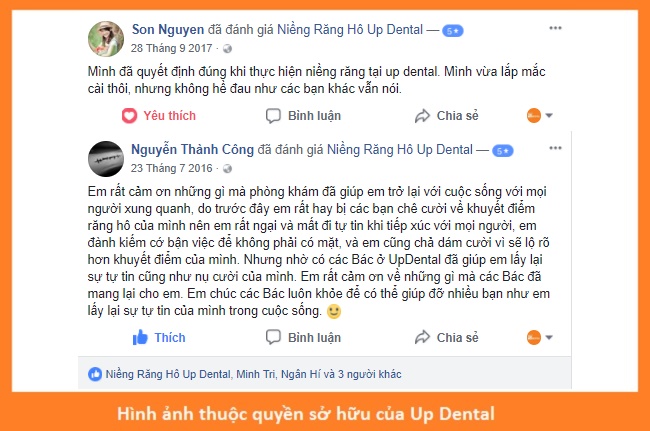650x431 pixels.
Task: Share Nguyễn Thành Công's review with Chia sẻ
Action: coord(446,338)
